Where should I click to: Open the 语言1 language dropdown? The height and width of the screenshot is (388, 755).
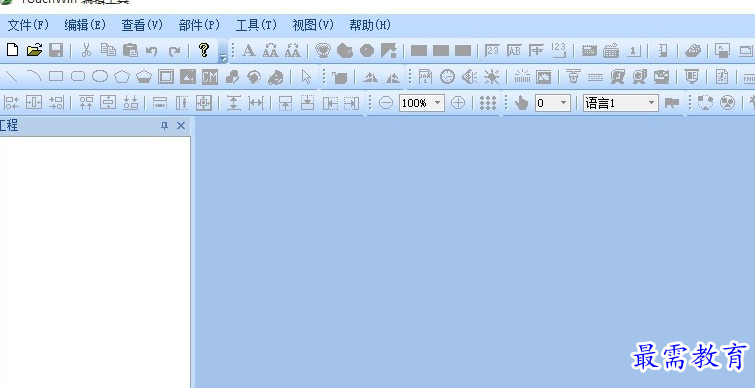point(651,103)
